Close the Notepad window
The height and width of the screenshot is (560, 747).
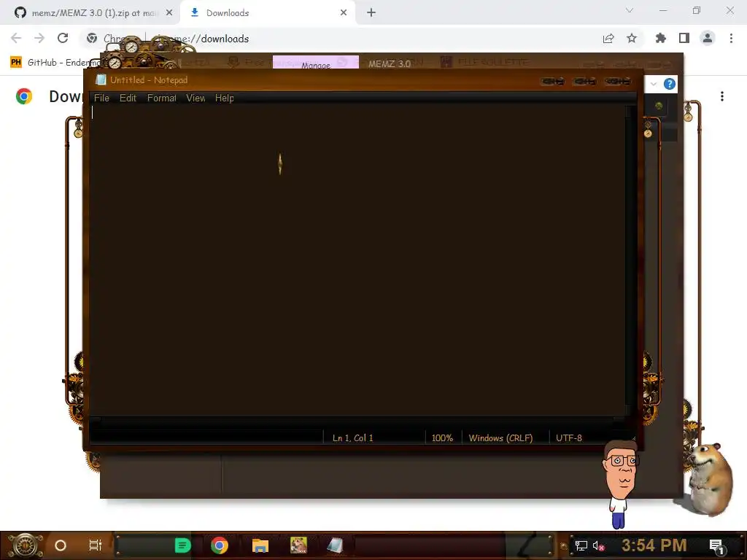pyautogui.click(x=618, y=82)
